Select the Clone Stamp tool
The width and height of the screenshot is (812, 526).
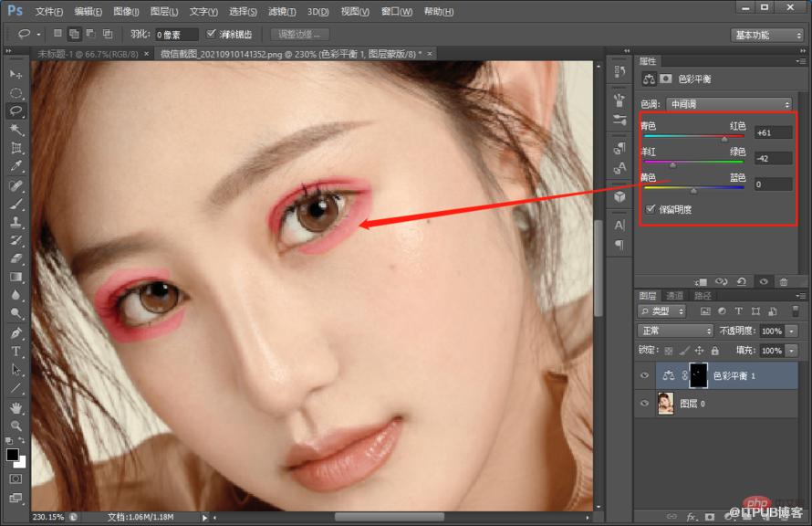click(x=16, y=222)
